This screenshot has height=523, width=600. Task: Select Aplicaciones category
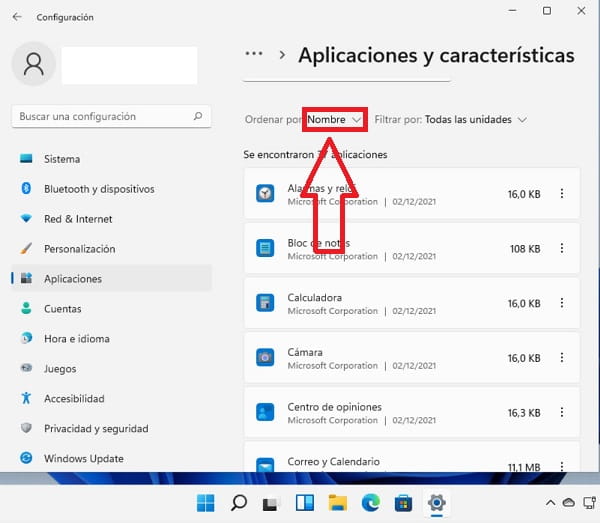point(111,279)
